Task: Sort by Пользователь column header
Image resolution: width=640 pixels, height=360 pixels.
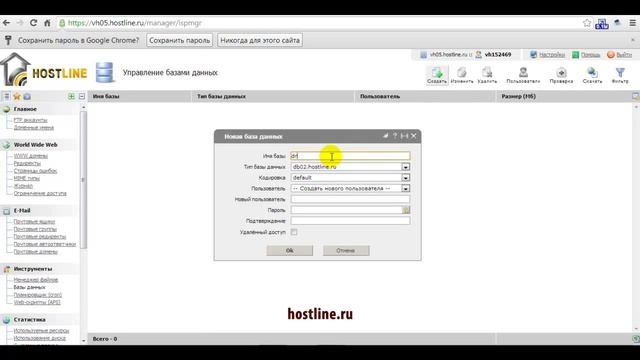Action: point(425,96)
